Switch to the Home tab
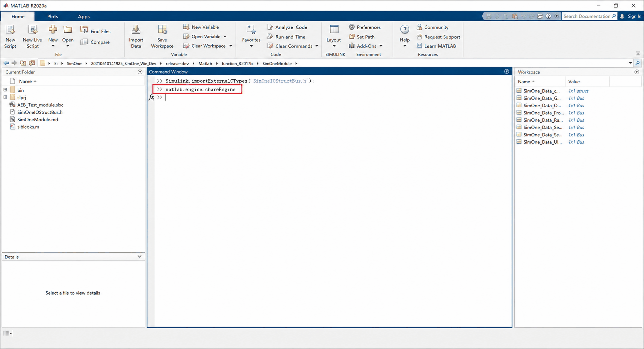 18,16
